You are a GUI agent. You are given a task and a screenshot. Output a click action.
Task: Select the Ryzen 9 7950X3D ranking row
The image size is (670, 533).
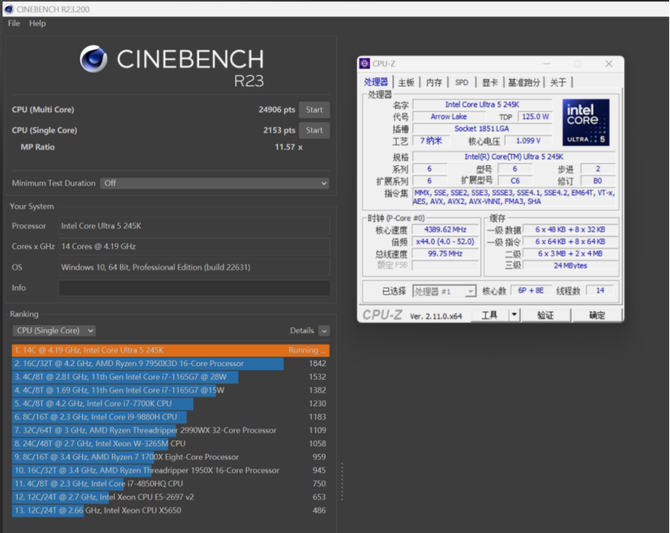[170, 364]
